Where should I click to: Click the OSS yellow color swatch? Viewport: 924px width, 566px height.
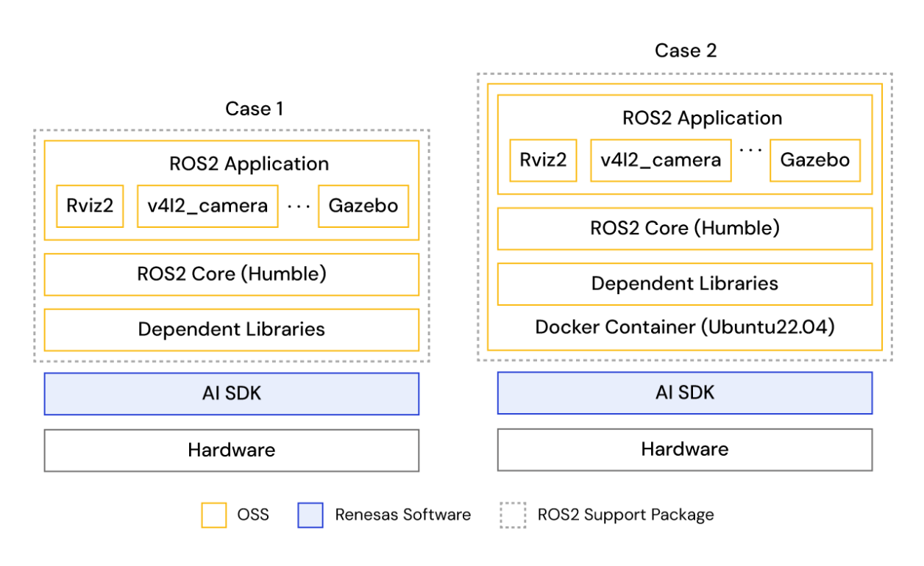pyautogui.click(x=213, y=515)
